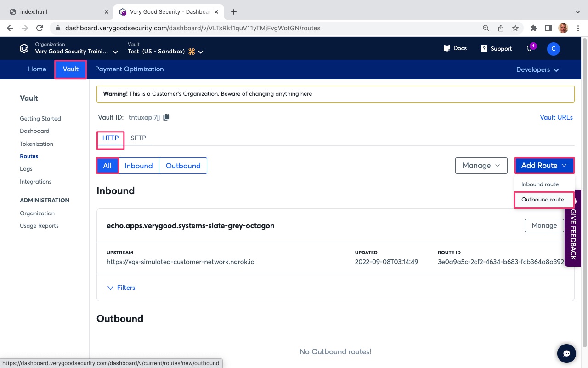Open Dashboard in sidebar
This screenshot has width=588, height=368.
[34, 131]
